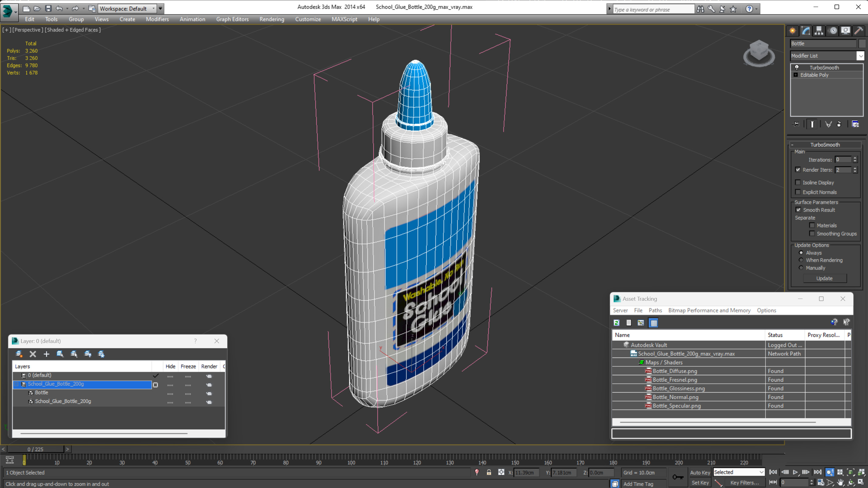
Task: Open the Motion command panel tab
Action: (833, 31)
